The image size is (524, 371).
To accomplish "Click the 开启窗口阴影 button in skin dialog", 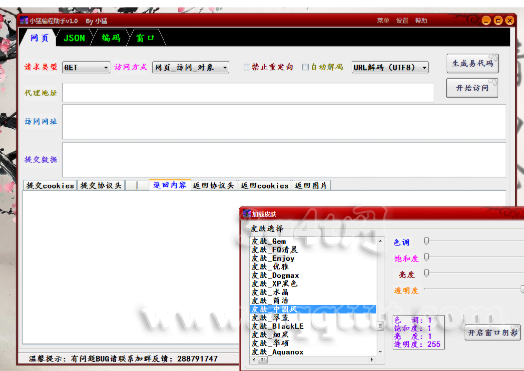I will 492,333.
